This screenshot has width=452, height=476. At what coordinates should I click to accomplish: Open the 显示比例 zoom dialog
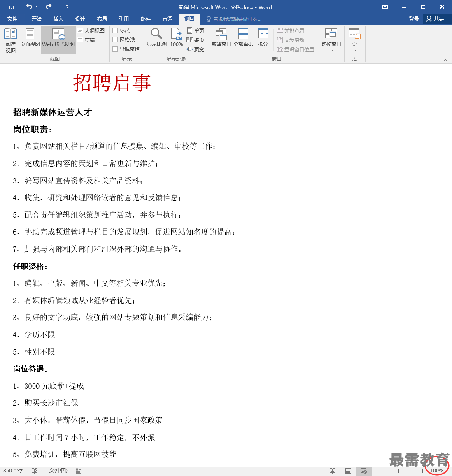pyautogui.click(x=157, y=37)
